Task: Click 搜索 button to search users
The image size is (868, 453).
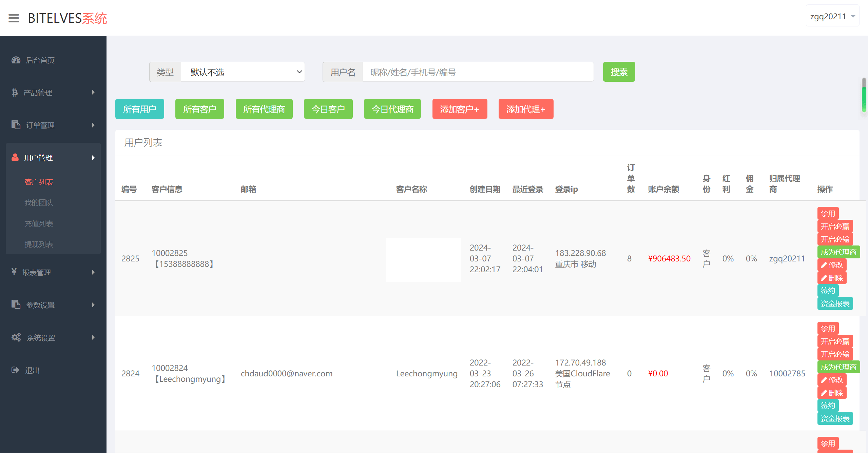Action: click(x=619, y=72)
